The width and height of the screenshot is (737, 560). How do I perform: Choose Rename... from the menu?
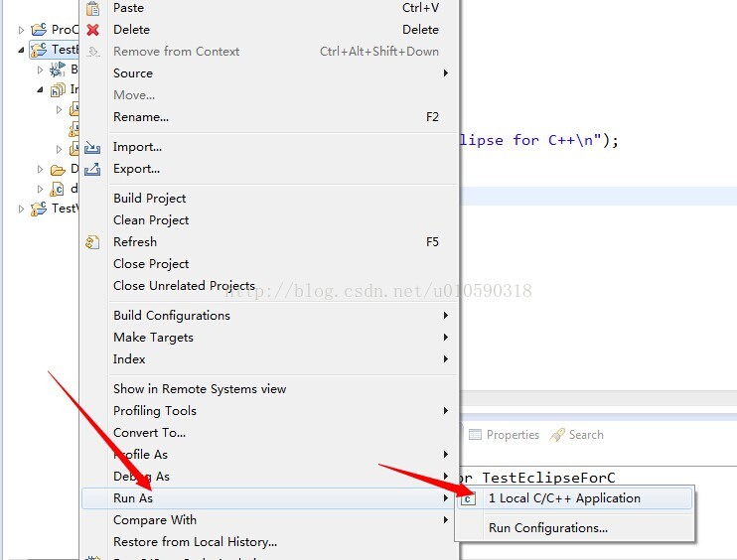[x=269, y=117]
